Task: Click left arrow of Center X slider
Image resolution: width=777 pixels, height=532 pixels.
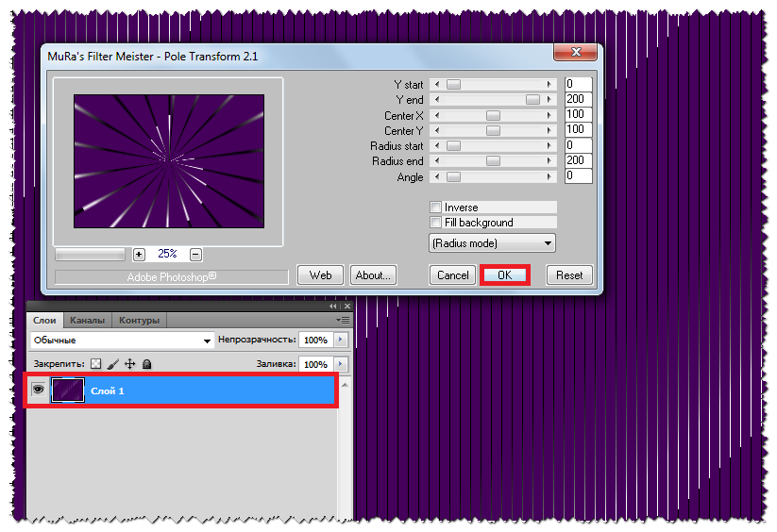Action: 437,115
